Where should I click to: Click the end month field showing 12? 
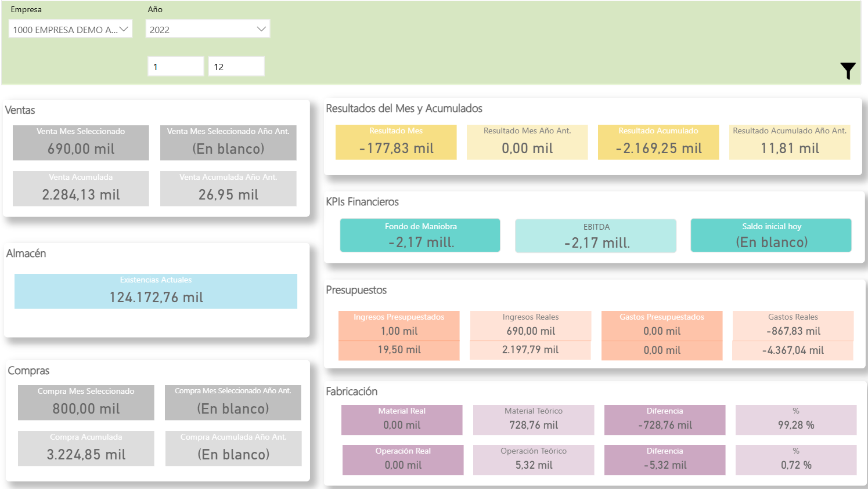pyautogui.click(x=236, y=67)
